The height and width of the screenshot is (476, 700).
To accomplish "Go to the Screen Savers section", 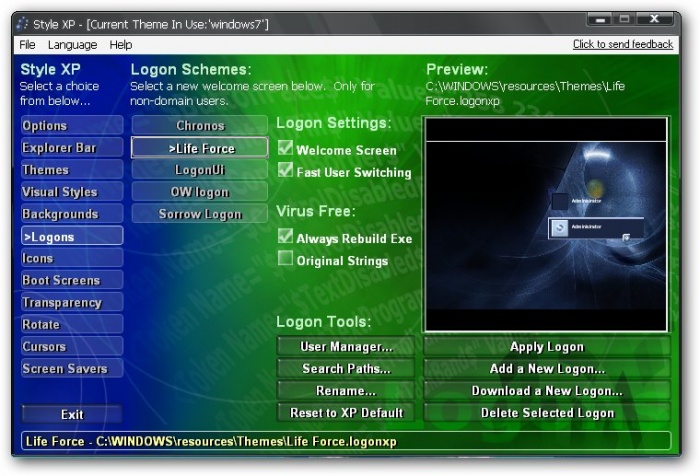I will [72, 368].
